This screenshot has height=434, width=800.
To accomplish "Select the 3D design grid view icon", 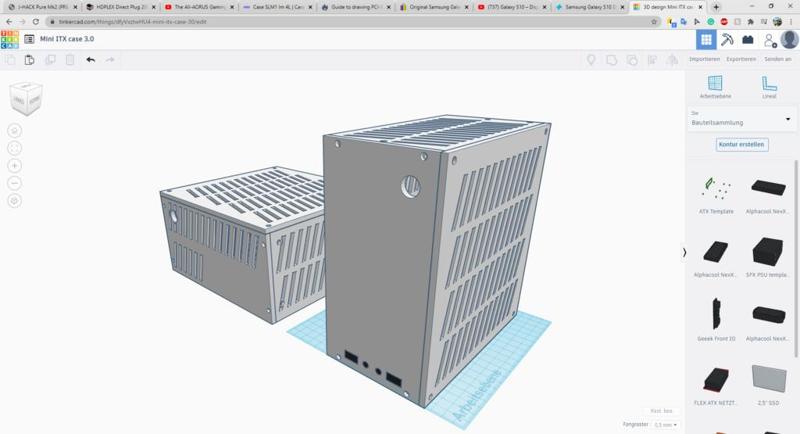I will tap(706, 39).
